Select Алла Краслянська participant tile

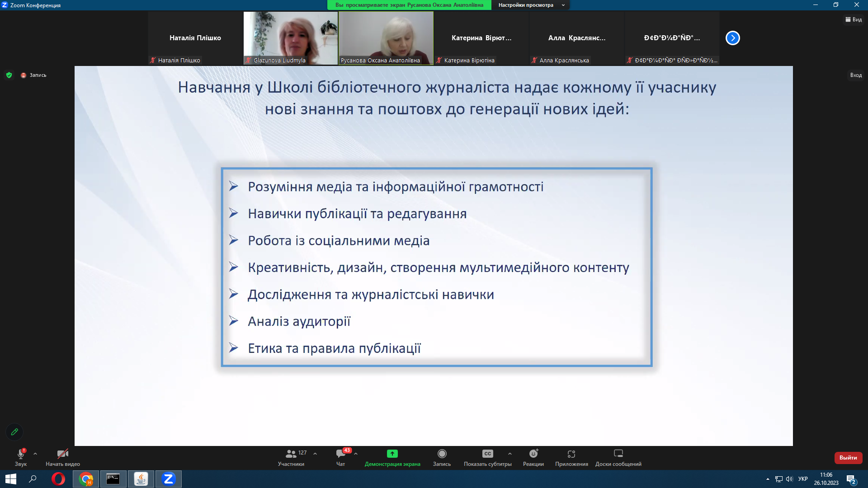click(577, 38)
